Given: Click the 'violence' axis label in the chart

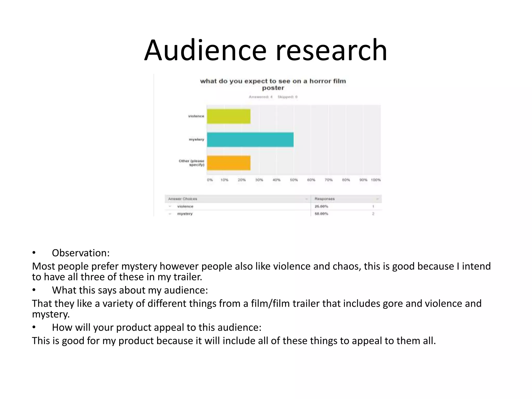Looking at the screenshot, I should click(x=196, y=116).
